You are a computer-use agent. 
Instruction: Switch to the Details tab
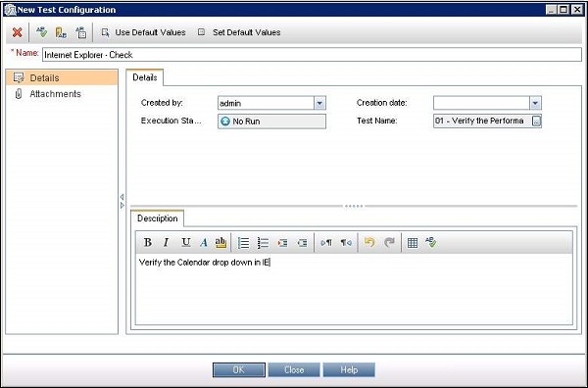tap(145, 77)
